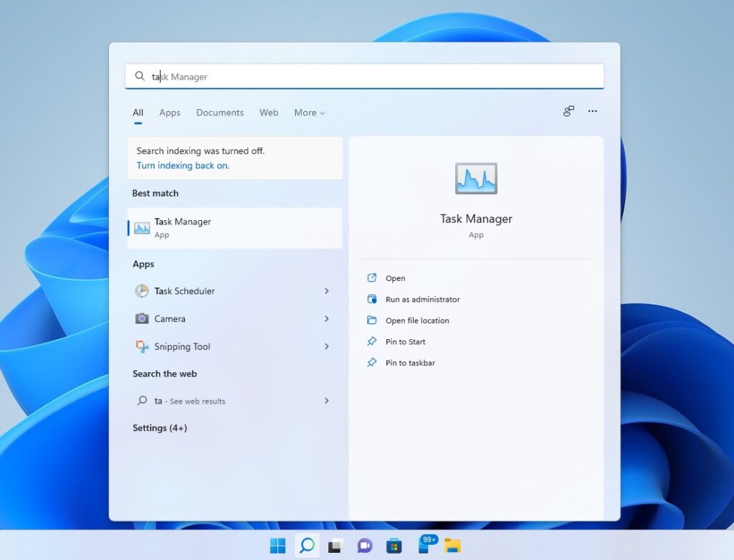Open search options via ellipsis icon
Viewport: 734px width, 560px height.
[x=593, y=111]
